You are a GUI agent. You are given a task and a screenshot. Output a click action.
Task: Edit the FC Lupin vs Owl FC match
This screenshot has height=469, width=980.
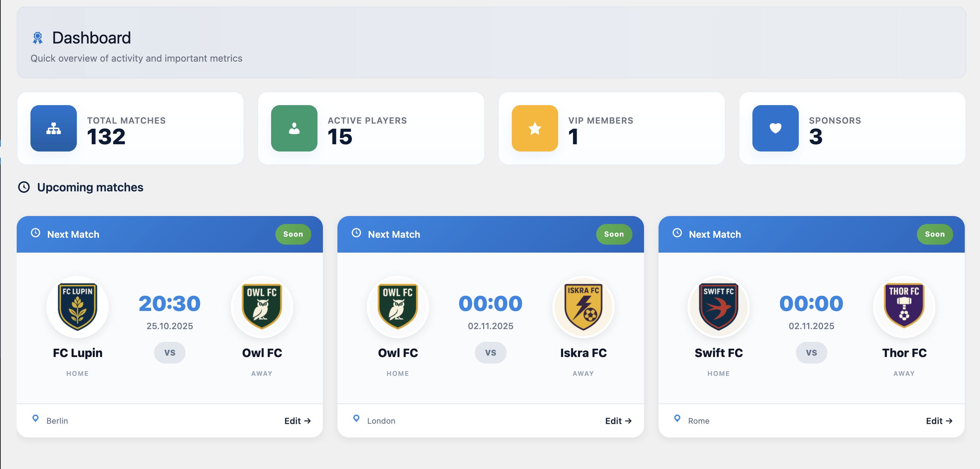(x=298, y=421)
